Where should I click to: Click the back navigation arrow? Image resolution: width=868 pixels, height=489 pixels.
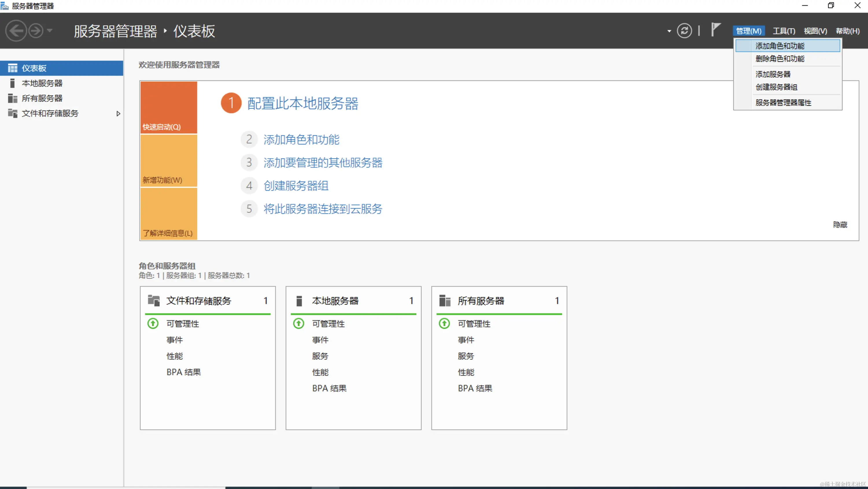coord(16,31)
